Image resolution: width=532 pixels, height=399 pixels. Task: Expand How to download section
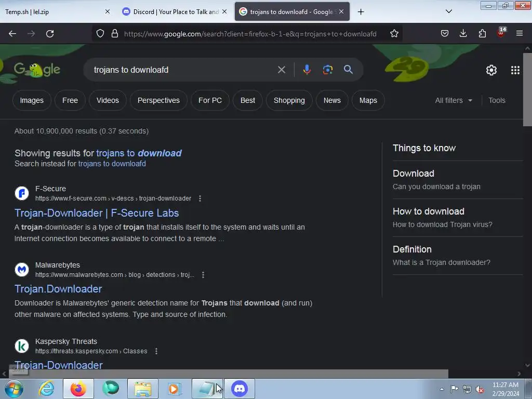[457, 218]
